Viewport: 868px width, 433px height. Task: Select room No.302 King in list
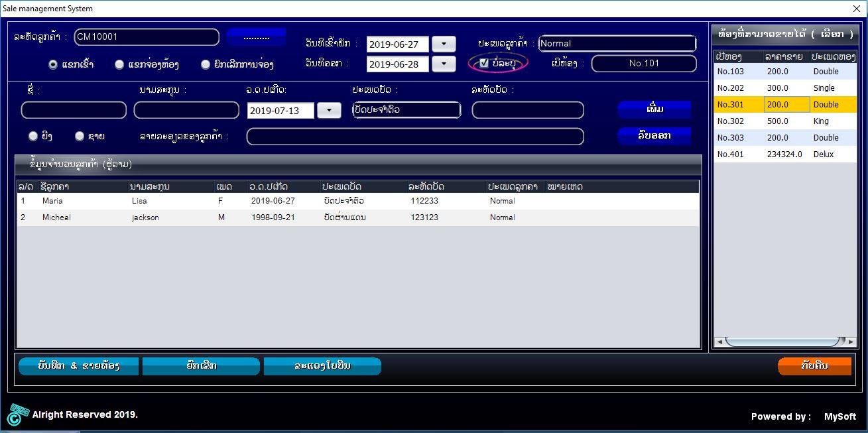[x=785, y=121]
